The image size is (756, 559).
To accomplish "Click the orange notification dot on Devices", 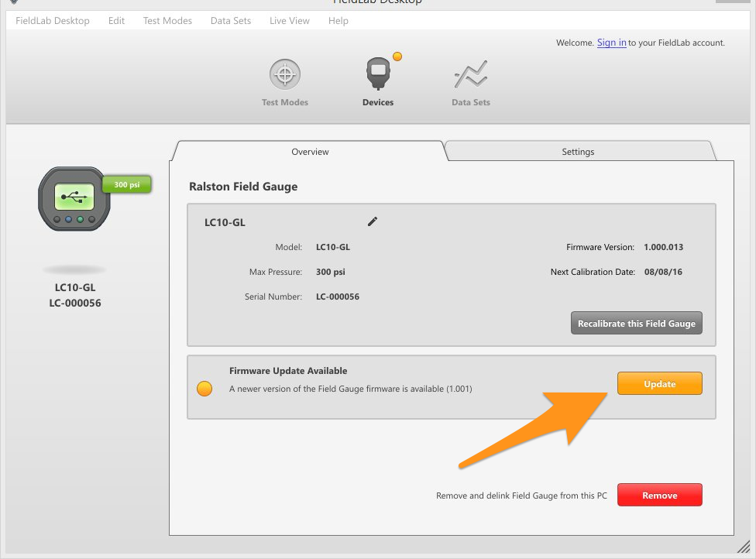I will (x=397, y=57).
